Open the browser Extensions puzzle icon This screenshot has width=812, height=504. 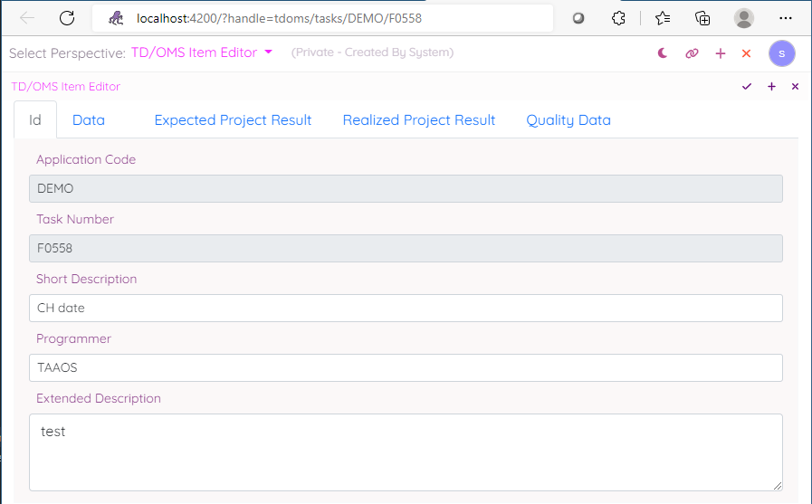(x=618, y=18)
